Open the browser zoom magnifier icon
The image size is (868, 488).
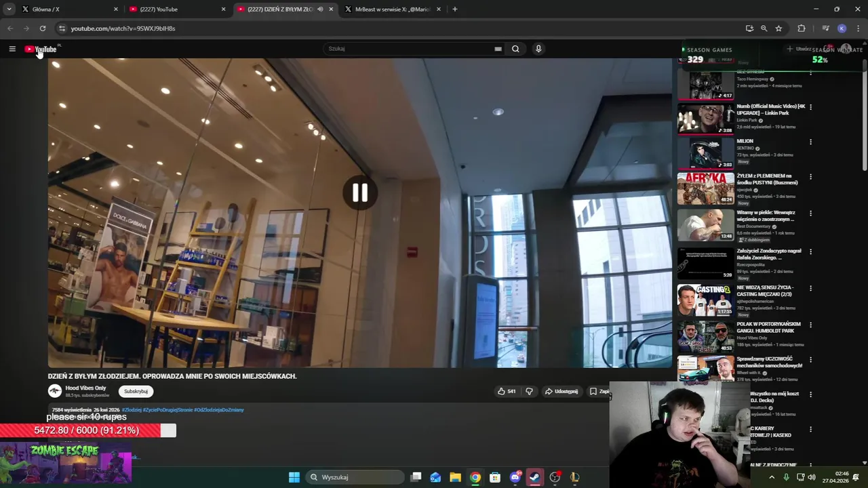[764, 28]
